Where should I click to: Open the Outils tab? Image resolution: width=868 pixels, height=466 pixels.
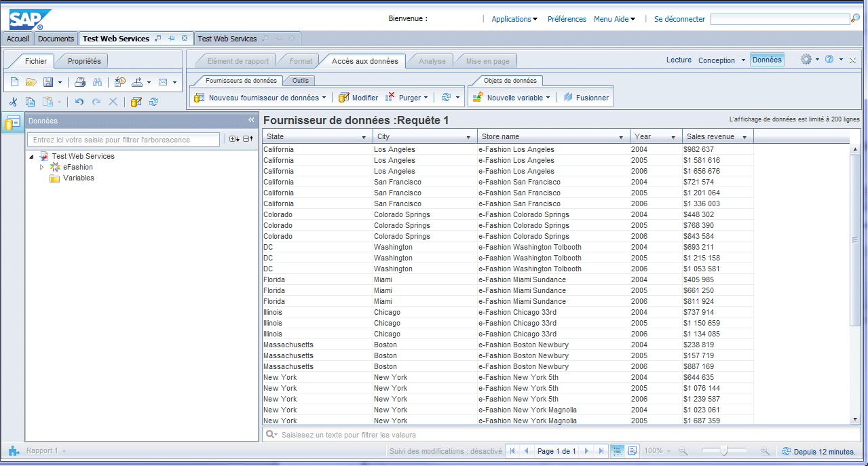pos(301,81)
